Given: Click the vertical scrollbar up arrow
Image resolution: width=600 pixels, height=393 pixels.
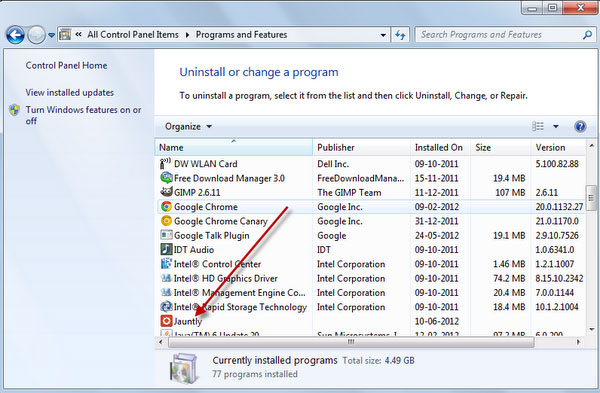Looking at the screenshot, I should [x=592, y=145].
